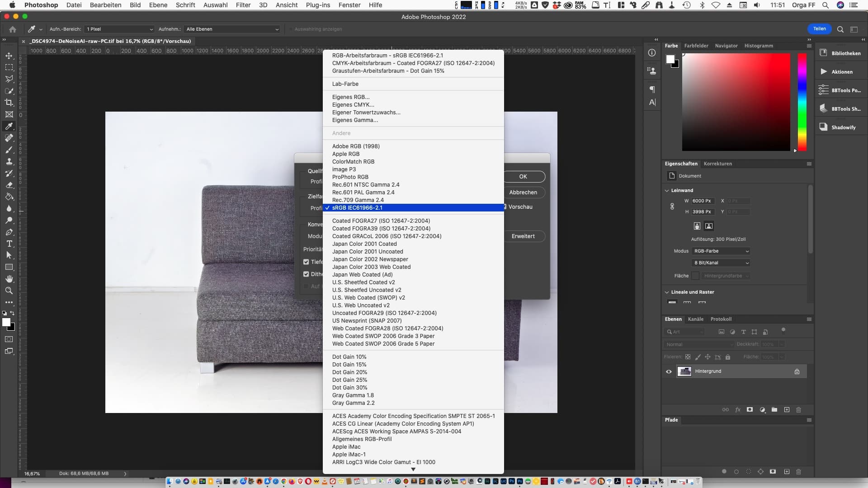The width and height of the screenshot is (868, 488).
Task: Select the Zoom tool
Action: tap(9, 291)
